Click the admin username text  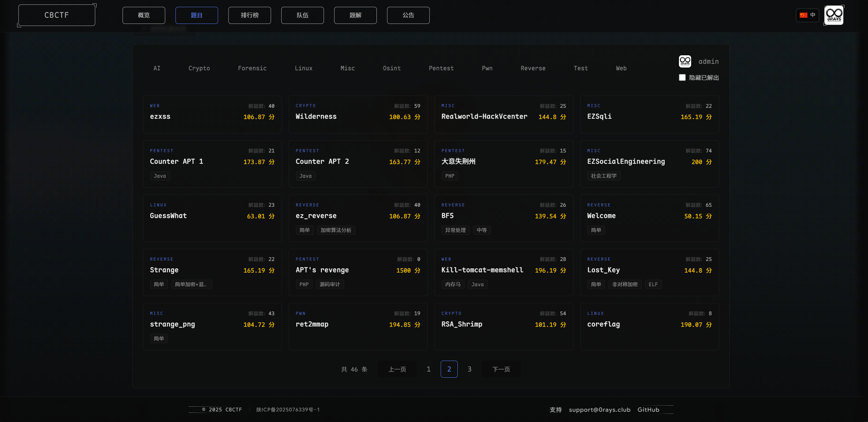[709, 61]
